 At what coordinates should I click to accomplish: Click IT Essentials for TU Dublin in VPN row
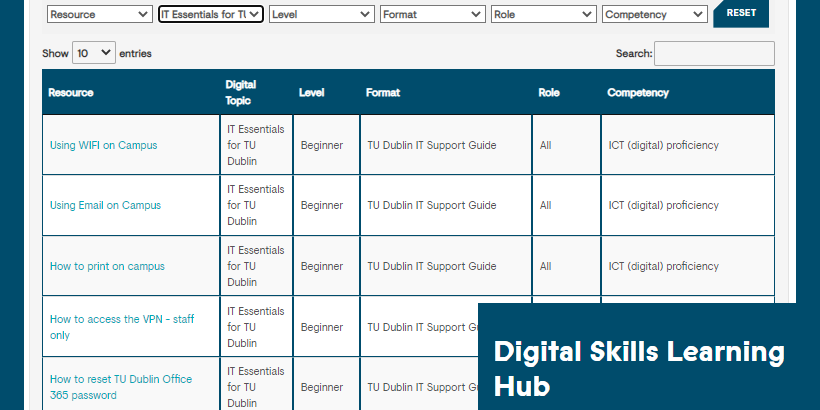[256, 327]
